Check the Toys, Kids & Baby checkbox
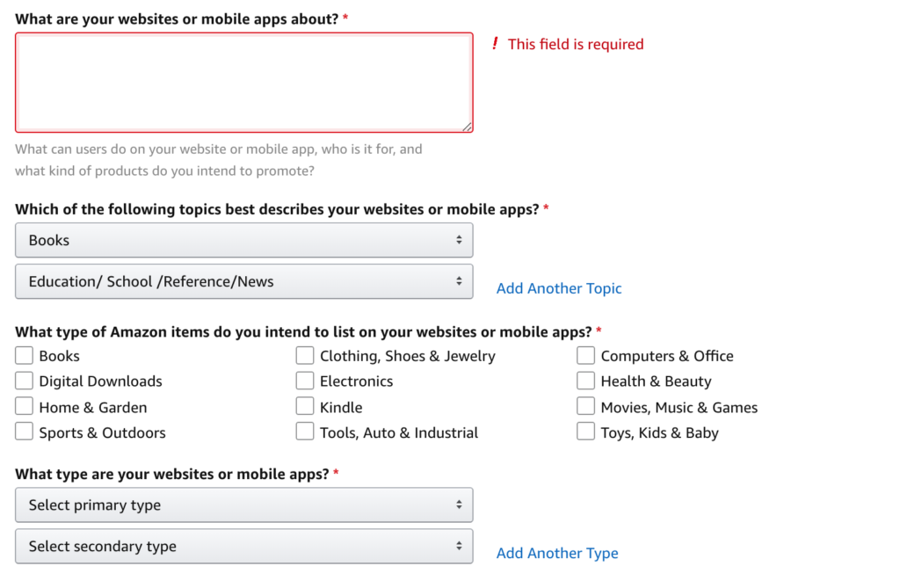Screen dimensions: 900x588 (x=586, y=432)
